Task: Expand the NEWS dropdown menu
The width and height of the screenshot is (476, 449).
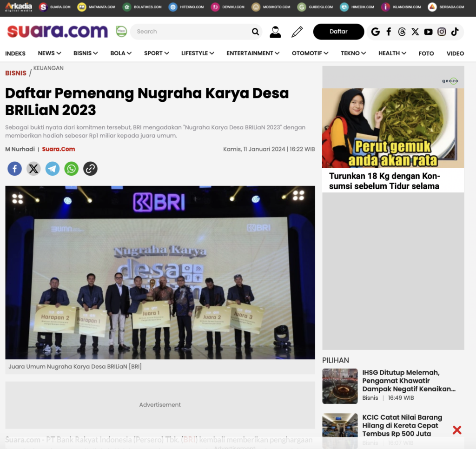Action: pyautogui.click(x=49, y=53)
